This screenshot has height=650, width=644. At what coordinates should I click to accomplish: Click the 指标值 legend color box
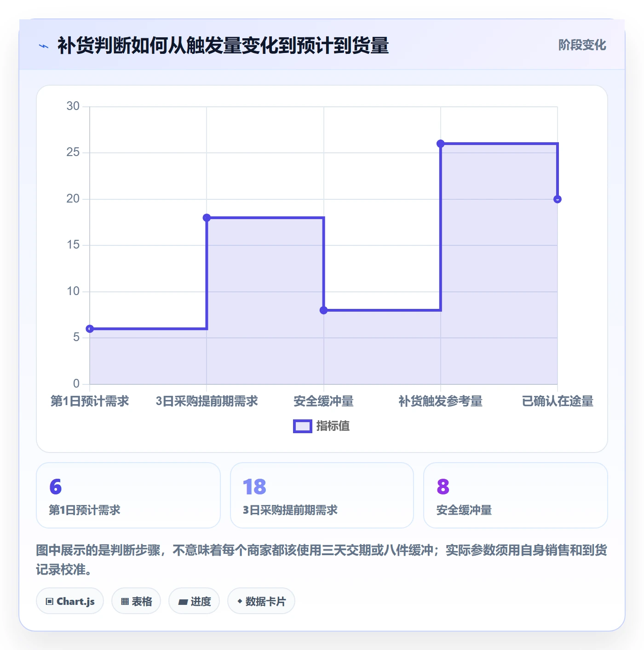[303, 426]
